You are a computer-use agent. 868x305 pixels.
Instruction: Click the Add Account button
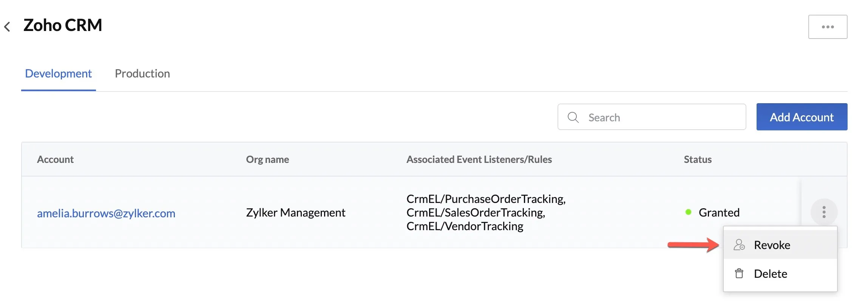click(x=802, y=117)
